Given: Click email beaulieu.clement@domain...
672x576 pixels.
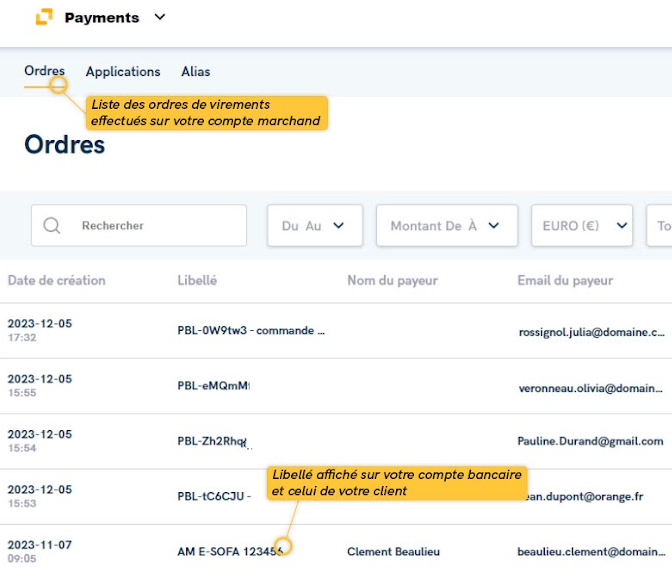Looking at the screenshot, I should (591, 552).
